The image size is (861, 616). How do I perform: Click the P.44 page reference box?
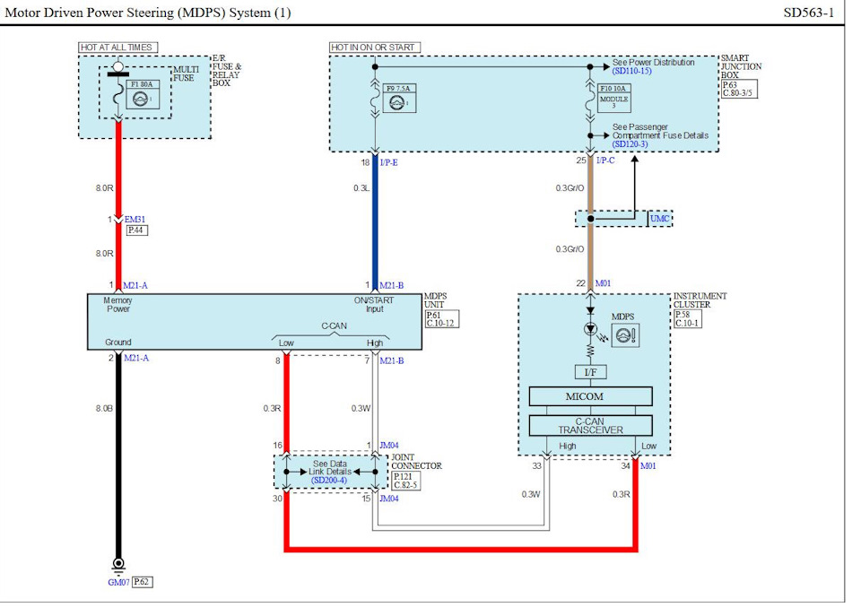(x=136, y=230)
